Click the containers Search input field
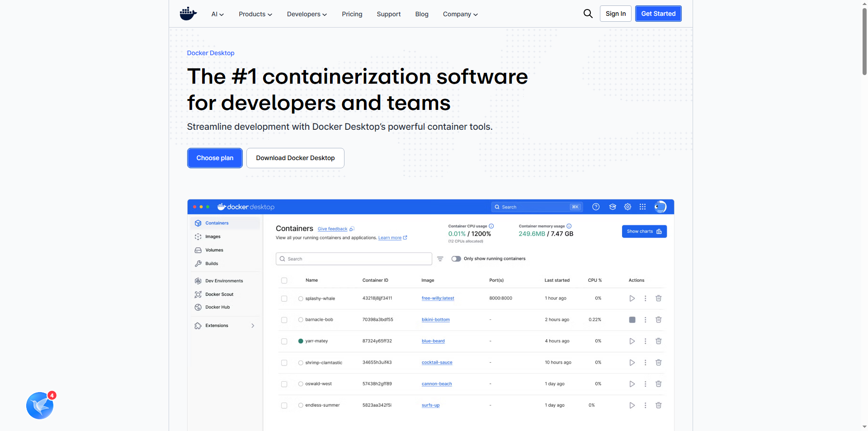The width and height of the screenshot is (868, 431). (x=354, y=259)
